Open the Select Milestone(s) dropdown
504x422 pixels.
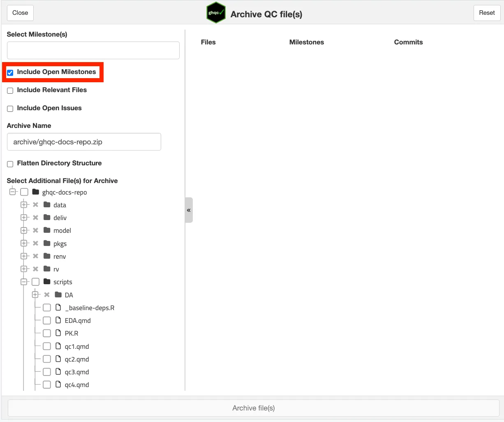click(x=93, y=50)
